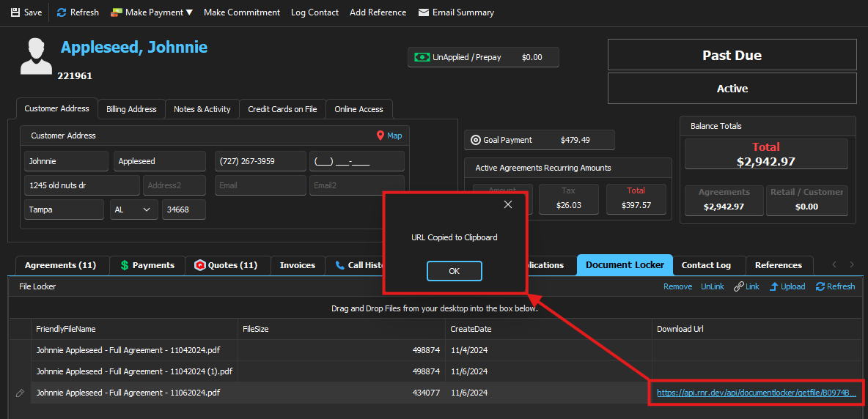Open the Contact Log tab

pyautogui.click(x=706, y=265)
